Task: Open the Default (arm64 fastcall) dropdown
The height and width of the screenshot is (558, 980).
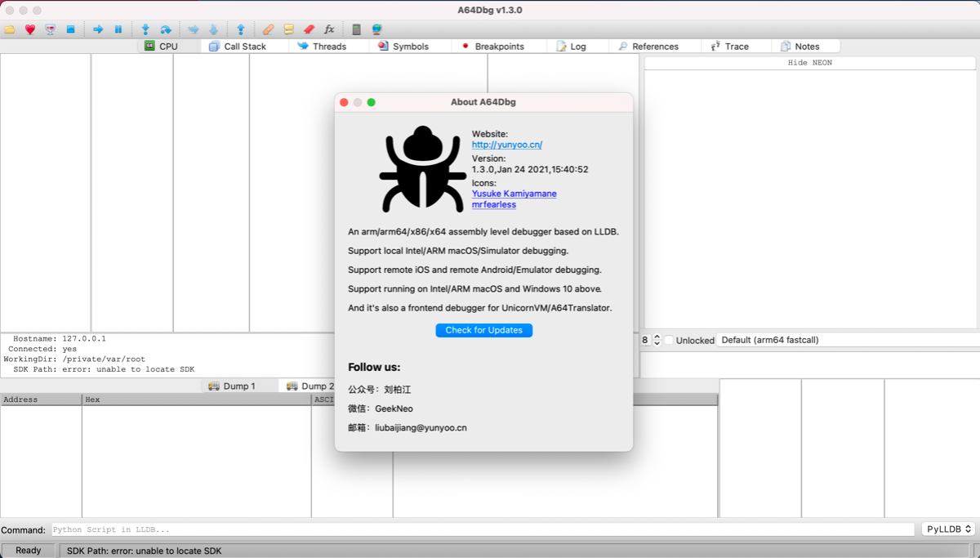Action: 848,340
